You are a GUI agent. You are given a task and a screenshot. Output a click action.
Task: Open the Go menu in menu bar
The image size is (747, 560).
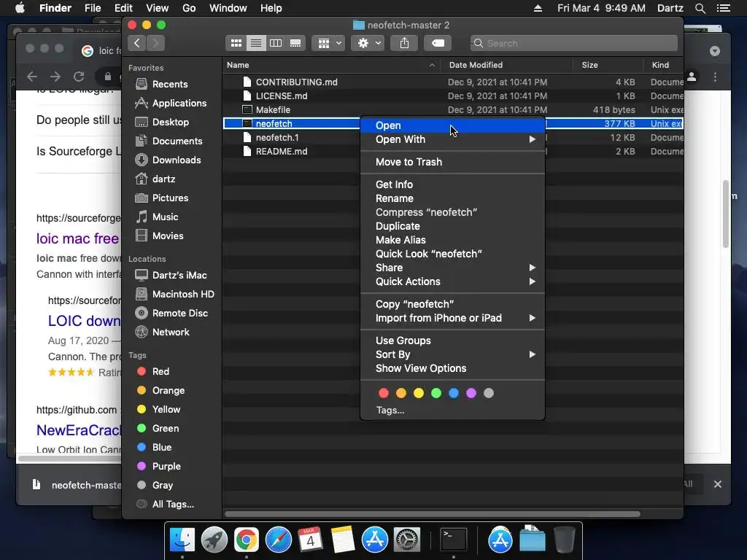(x=189, y=8)
